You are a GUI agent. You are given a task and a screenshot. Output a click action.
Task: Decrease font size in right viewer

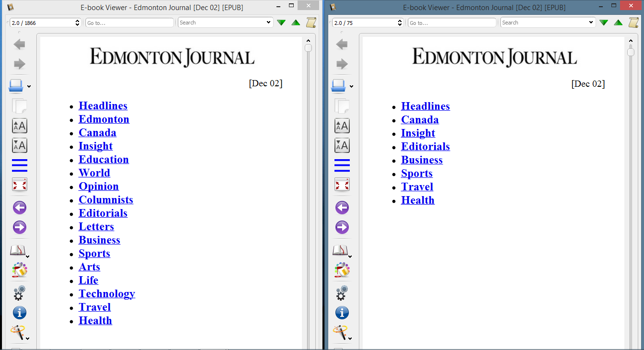(x=342, y=145)
